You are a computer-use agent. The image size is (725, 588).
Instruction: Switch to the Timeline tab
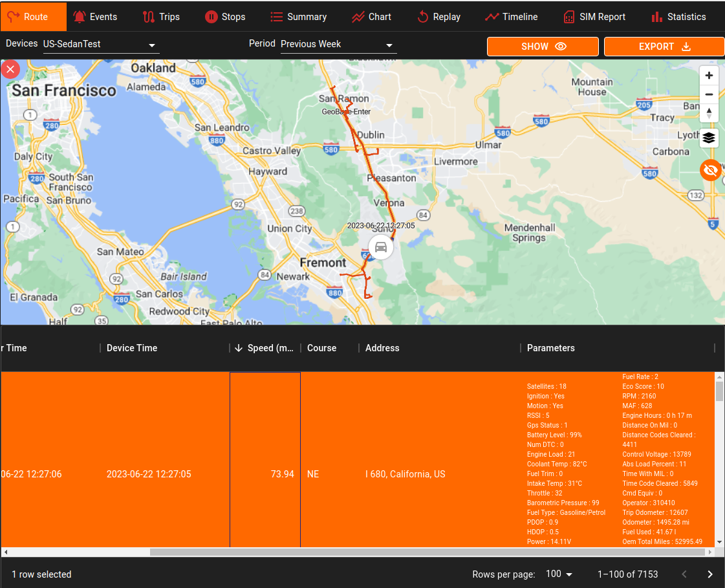(x=512, y=17)
